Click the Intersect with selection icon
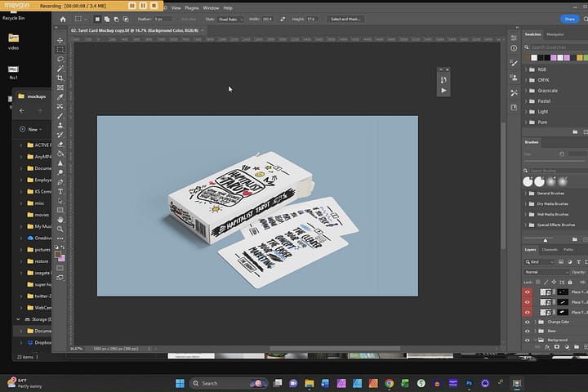This screenshot has height=392, width=588. (x=126, y=19)
